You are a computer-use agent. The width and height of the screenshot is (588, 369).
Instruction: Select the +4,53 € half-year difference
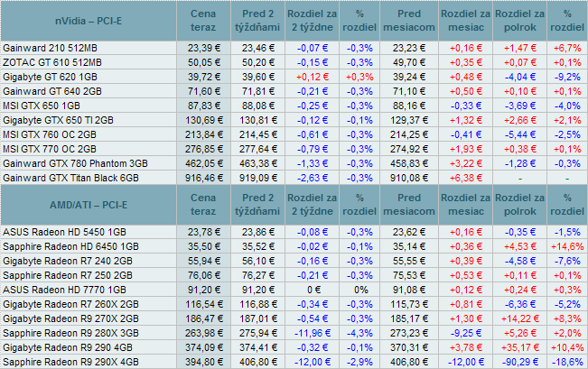click(x=519, y=247)
